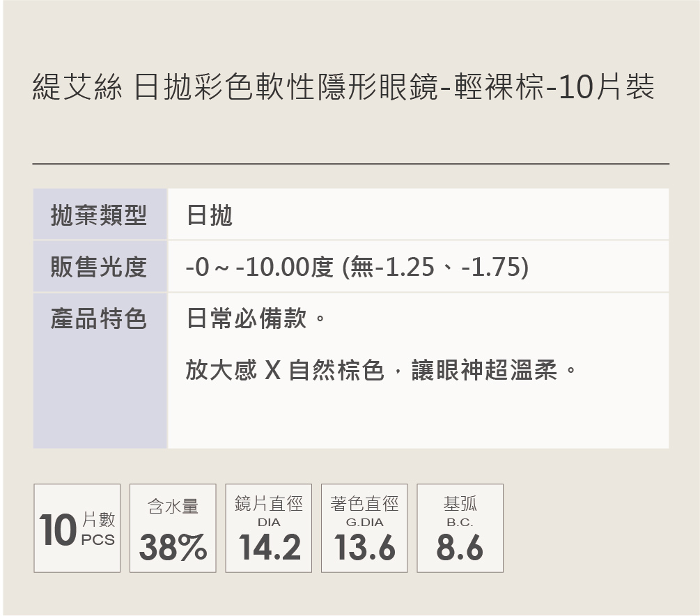Click the 拋棄類型 row label
The width and height of the screenshot is (700, 616).
point(99,215)
